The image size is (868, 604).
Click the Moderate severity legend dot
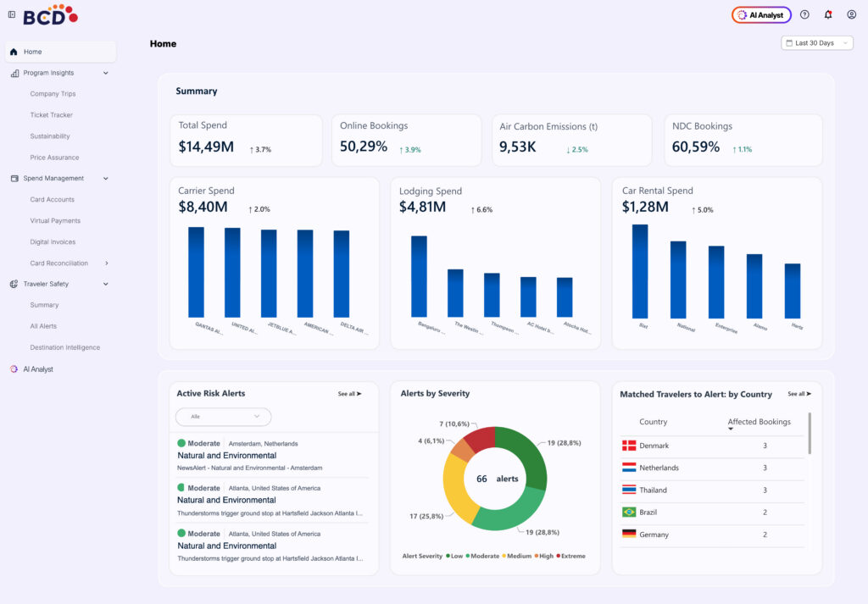(x=468, y=556)
